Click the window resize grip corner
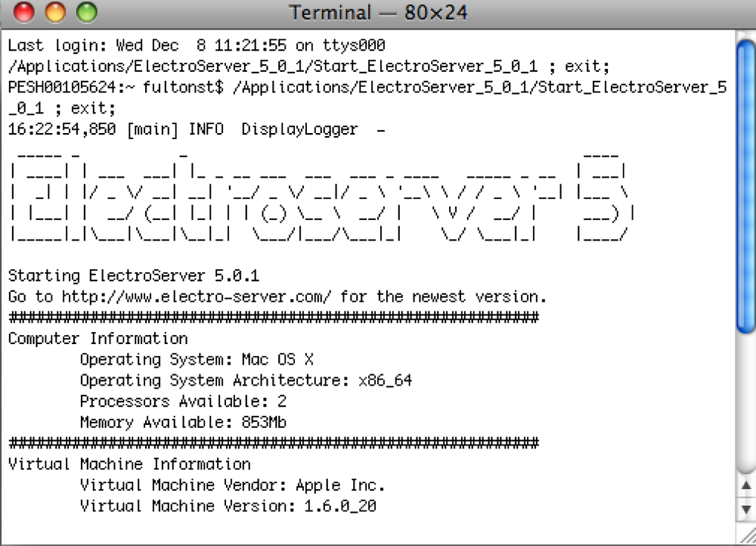This screenshot has width=756, height=546. [x=746, y=535]
